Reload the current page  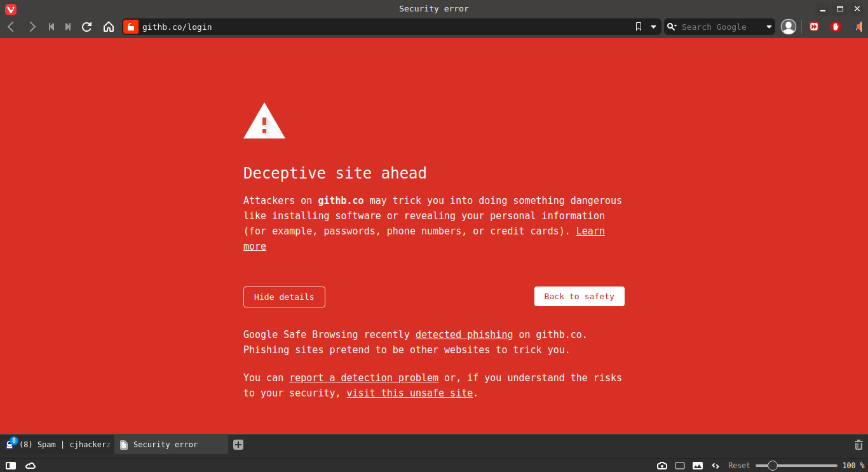(x=86, y=27)
